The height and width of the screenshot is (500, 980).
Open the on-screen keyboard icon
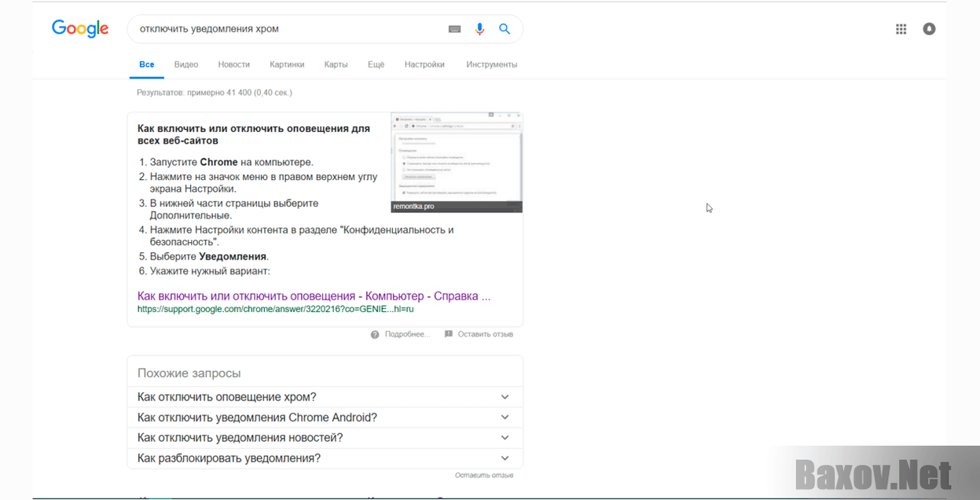pos(454,29)
